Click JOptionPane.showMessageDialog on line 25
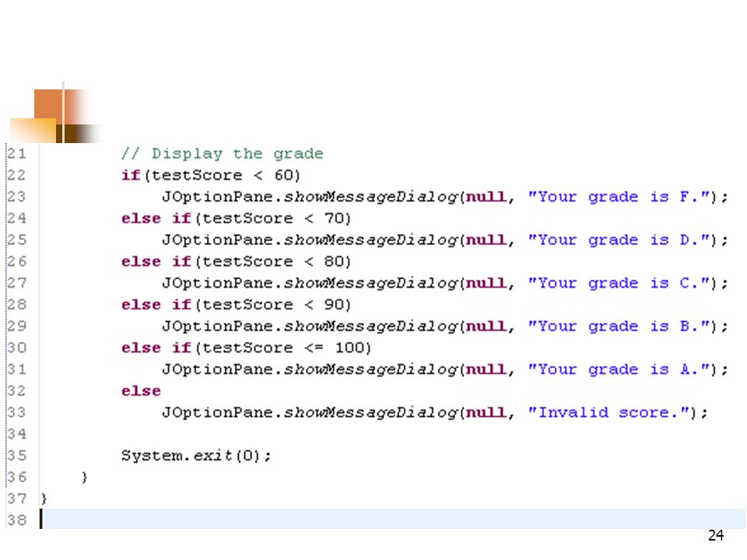The image size is (747, 560). (310, 240)
